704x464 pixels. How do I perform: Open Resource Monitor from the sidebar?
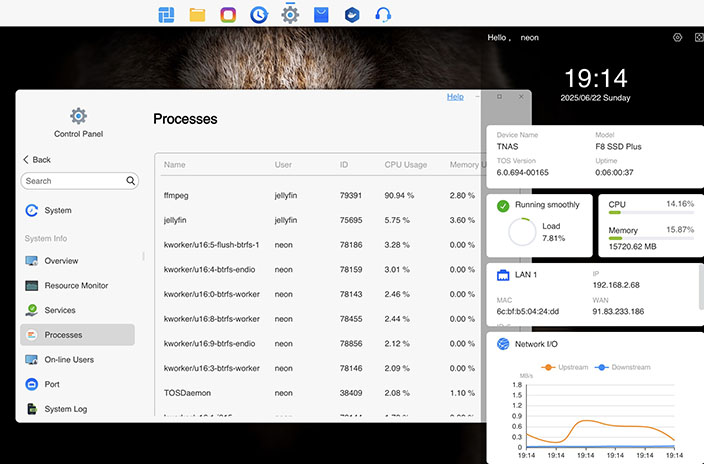(76, 285)
